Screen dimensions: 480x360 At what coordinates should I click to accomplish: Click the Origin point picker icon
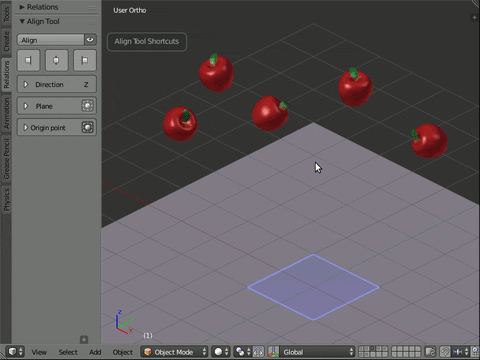[x=87, y=127]
